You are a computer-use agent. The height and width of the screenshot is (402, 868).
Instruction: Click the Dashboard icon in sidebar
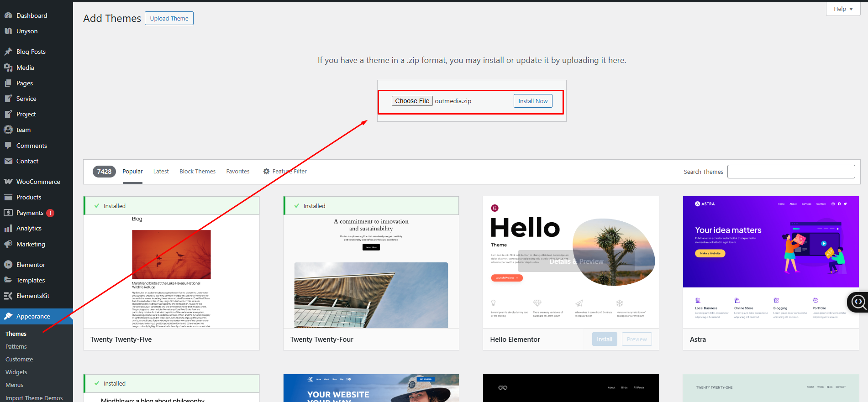pyautogui.click(x=8, y=16)
